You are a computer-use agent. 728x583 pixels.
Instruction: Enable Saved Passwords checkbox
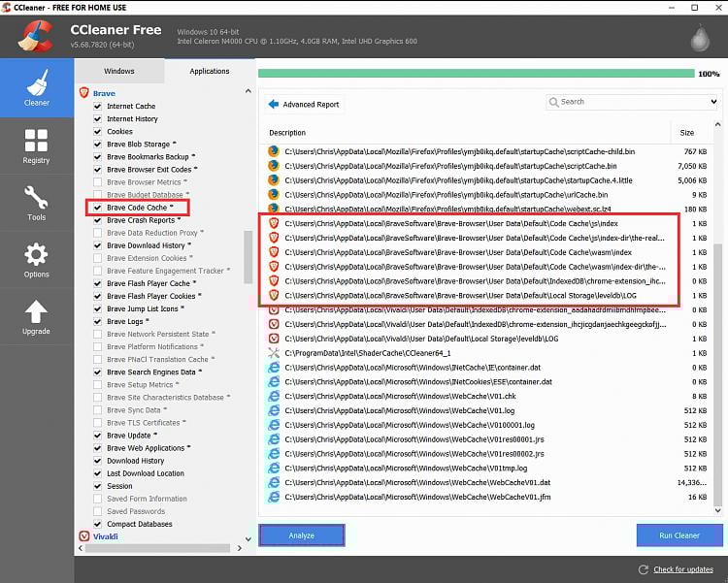[97, 511]
